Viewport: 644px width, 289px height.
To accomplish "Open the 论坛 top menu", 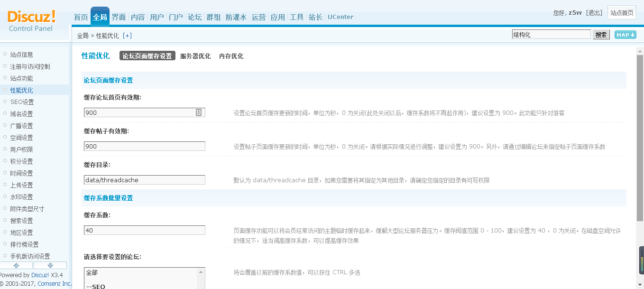I will pyautogui.click(x=194, y=17).
